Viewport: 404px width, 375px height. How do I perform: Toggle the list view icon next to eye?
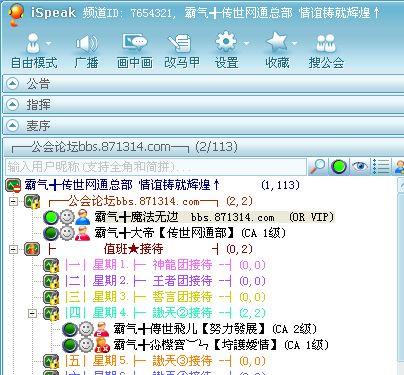[380, 166]
